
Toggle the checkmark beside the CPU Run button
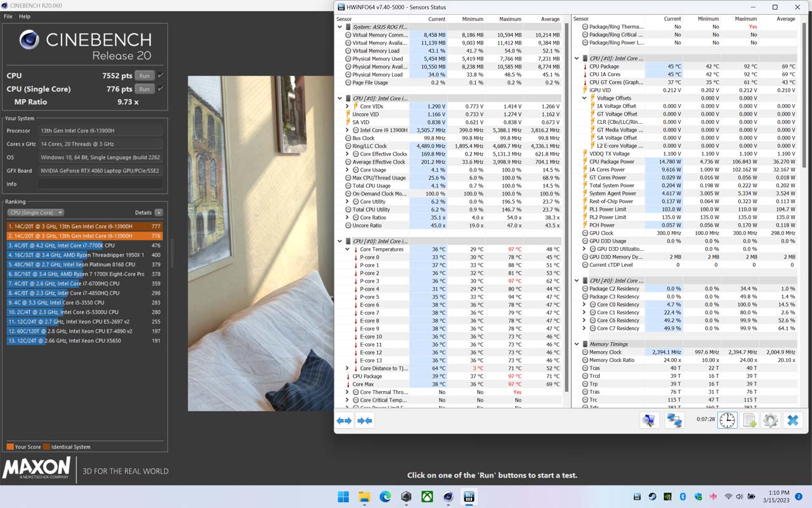click(x=160, y=76)
